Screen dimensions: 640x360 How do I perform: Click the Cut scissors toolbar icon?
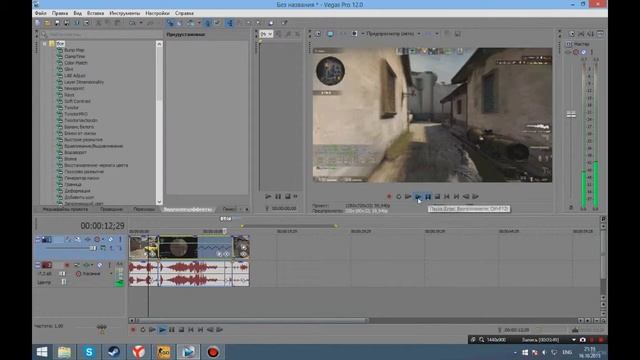pos(98,23)
